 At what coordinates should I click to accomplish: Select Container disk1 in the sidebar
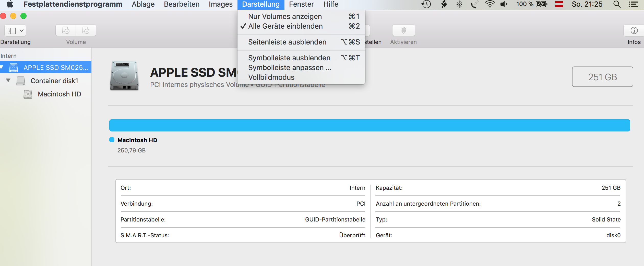tap(54, 81)
